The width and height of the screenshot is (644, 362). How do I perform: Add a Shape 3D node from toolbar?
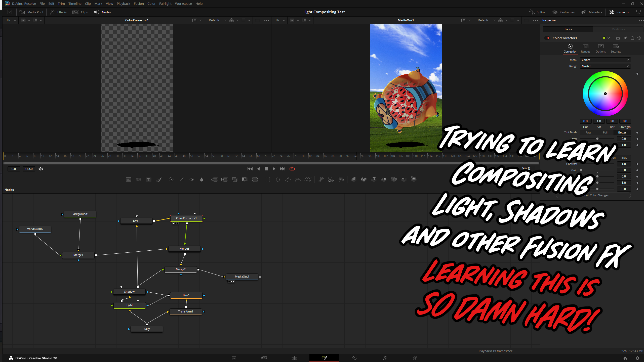tap(364, 179)
